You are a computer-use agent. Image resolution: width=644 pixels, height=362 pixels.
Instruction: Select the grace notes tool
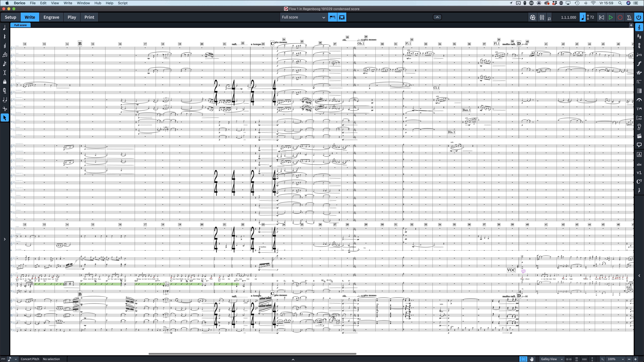[x=5, y=64]
